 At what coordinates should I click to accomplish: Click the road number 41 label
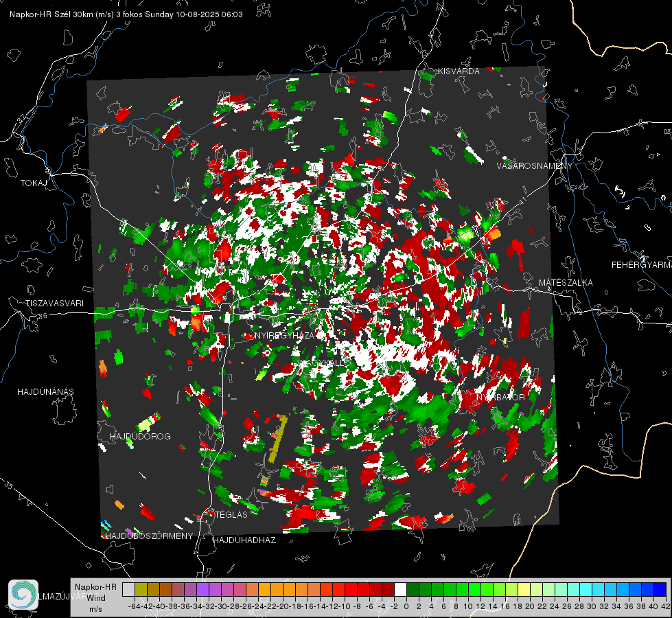click(x=522, y=201)
